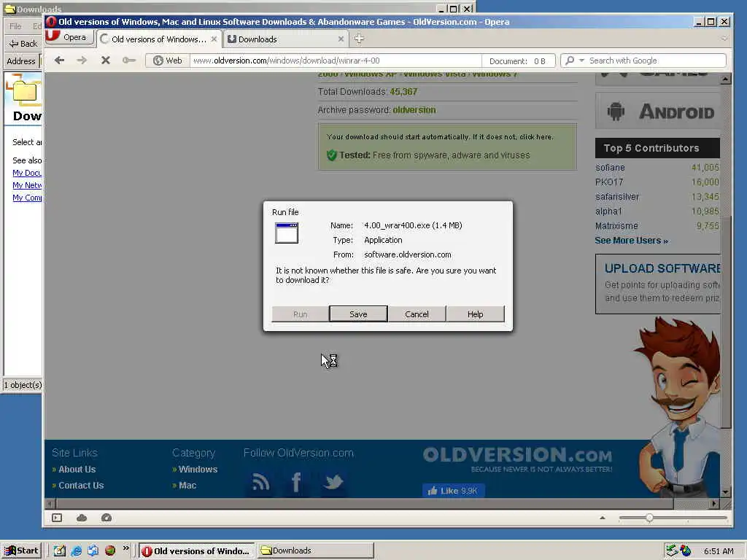Open the Windows category link in footer
This screenshot has height=560, width=747.
tap(198, 469)
